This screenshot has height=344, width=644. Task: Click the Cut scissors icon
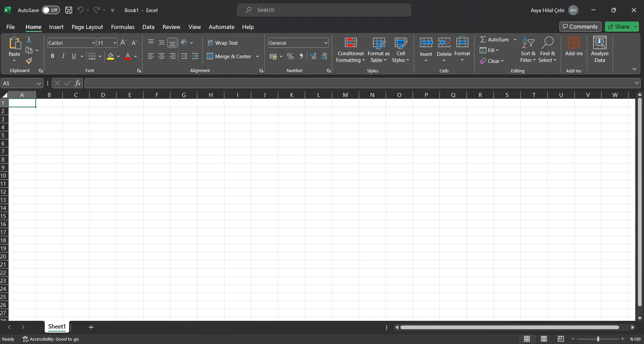[x=29, y=40]
